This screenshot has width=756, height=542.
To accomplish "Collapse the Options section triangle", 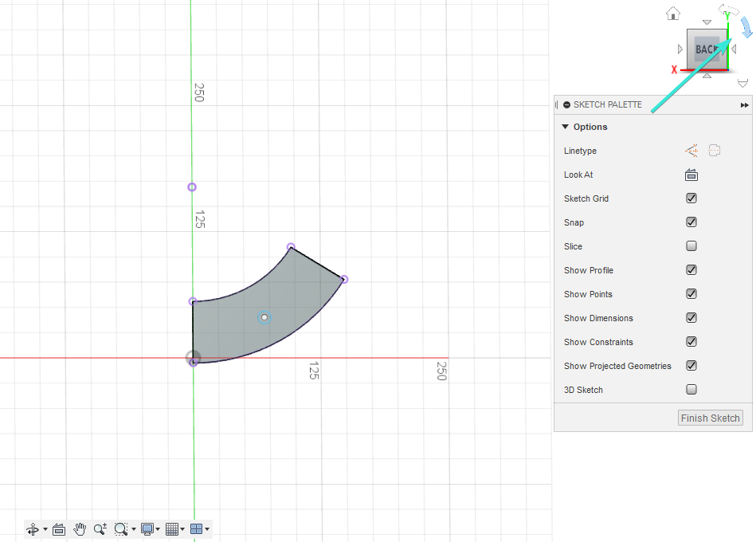I will click(x=565, y=127).
